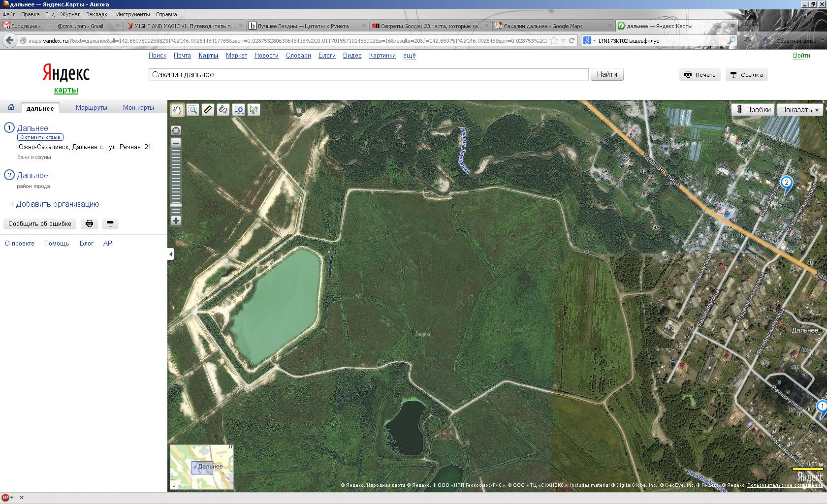Click the home icon in sidebar tabs

(x=11, y=107)
